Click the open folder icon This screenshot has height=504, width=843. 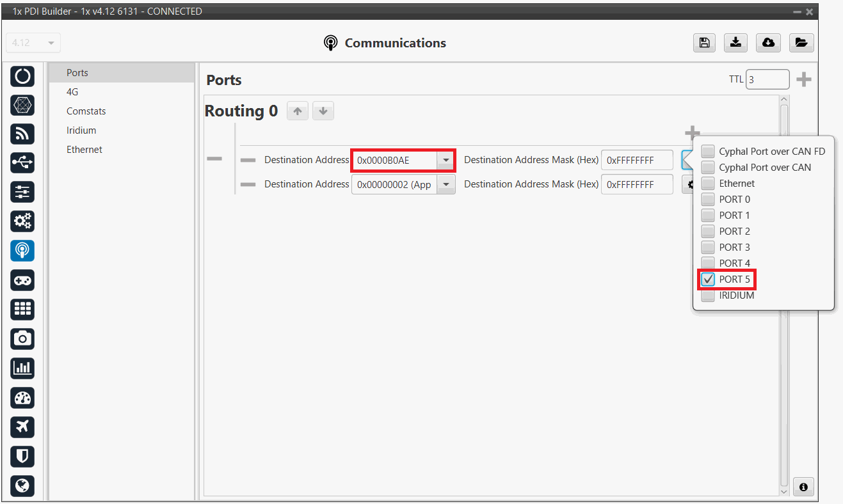click(801, 43)
